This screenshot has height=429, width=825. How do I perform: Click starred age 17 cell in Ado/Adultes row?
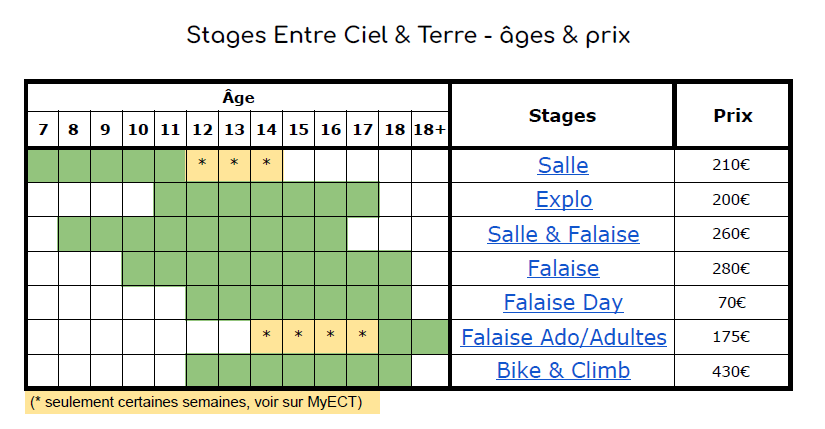click(x=363, y=337)
